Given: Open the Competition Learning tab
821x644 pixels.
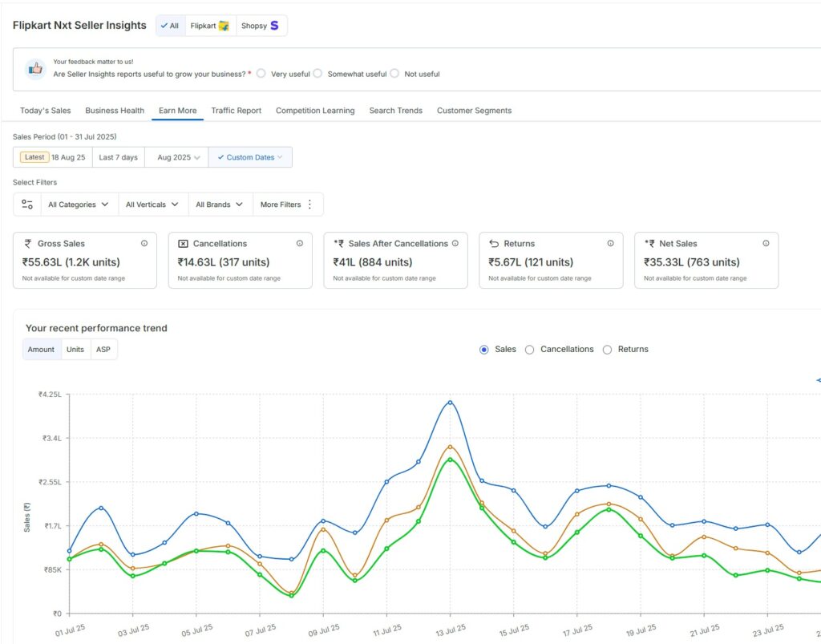Looking at the screenshot, I should click(314, 111).
